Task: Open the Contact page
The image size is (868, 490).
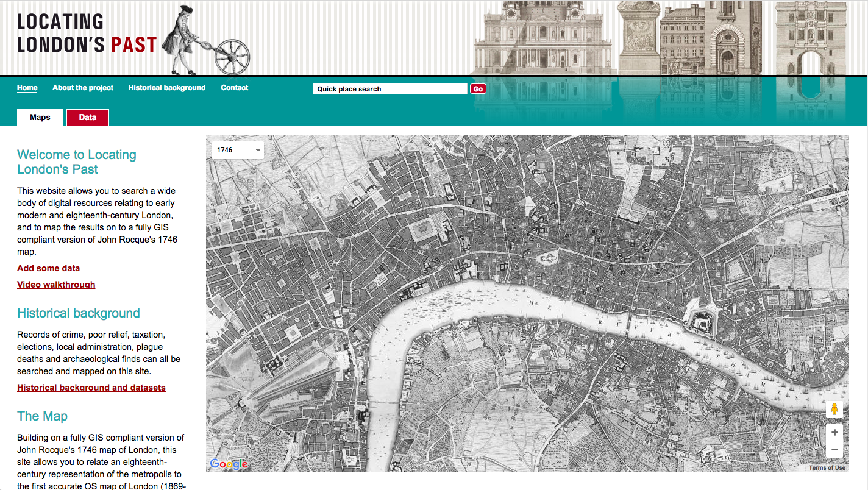Action: point(235,88)
